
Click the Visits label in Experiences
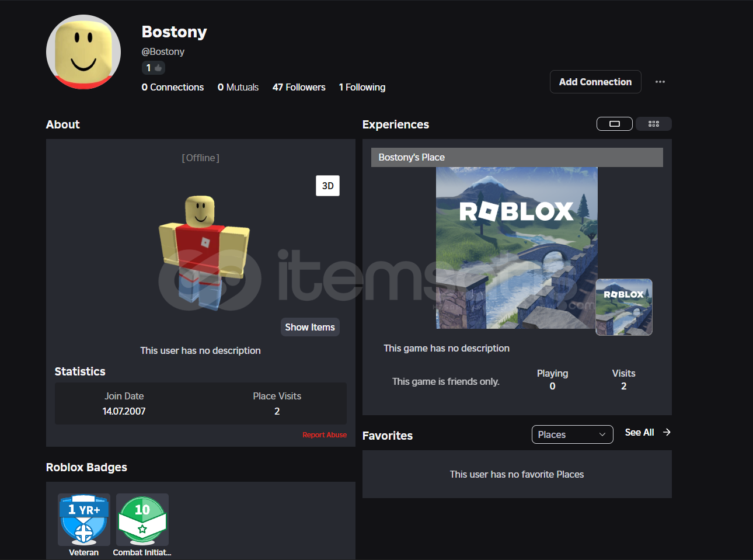tap(623, 373)
